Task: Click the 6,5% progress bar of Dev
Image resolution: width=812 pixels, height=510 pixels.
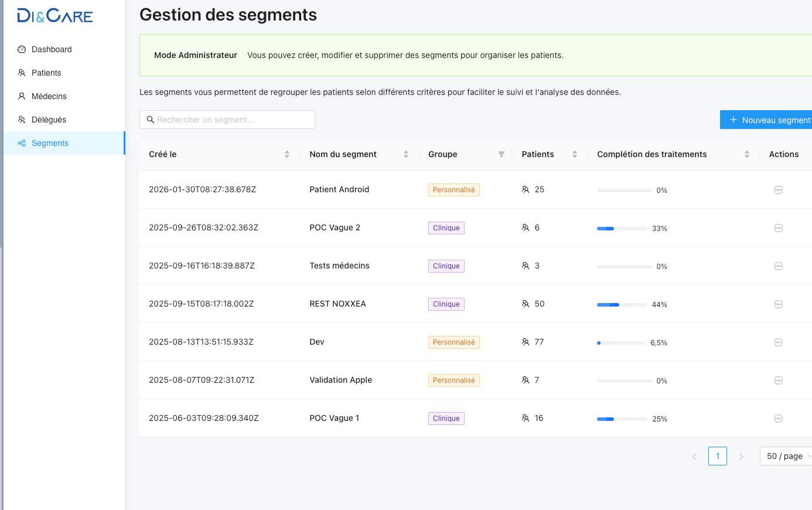Action: click(x=621, y=342)
